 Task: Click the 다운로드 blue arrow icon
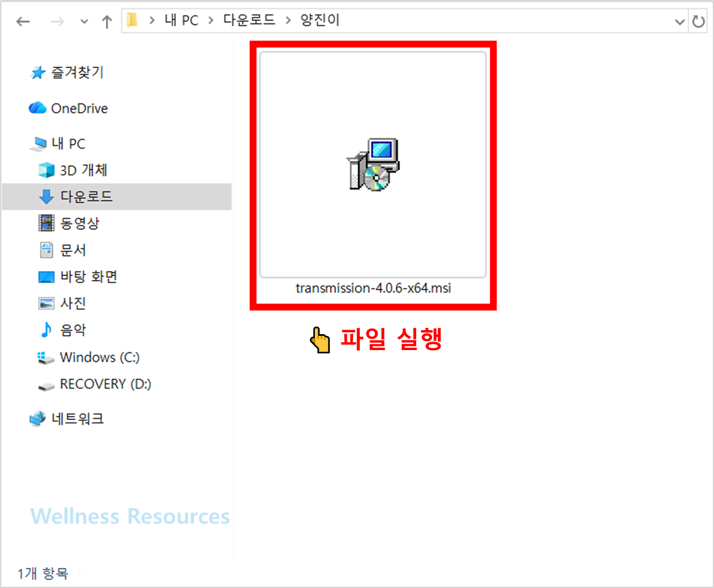click(46, 197)
